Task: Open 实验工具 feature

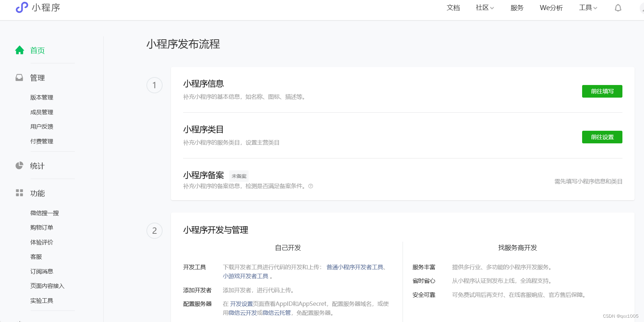Action: click(x=42, y=300)
